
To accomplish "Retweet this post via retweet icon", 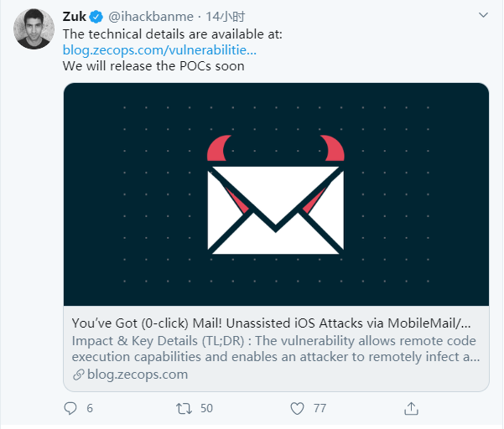I will 184,408.
